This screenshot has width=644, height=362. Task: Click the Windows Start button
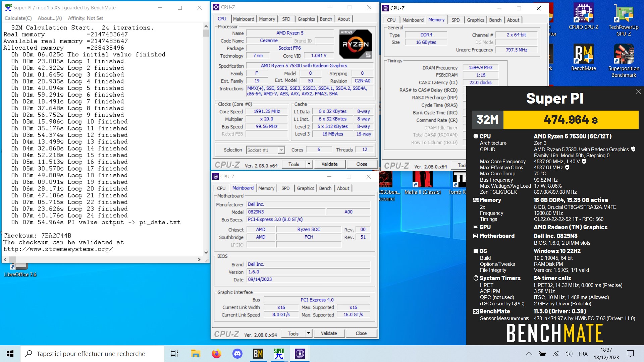pos(10,354)
